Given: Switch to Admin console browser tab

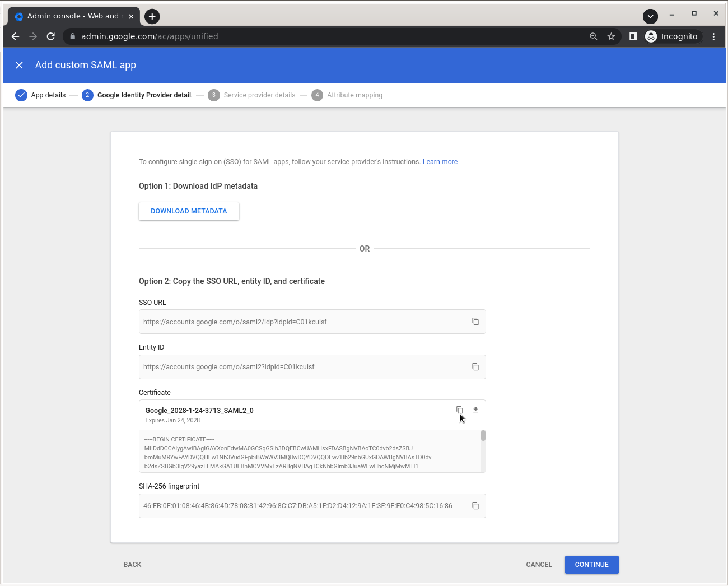Looking at the screenshot, I should tap(73, 16).
